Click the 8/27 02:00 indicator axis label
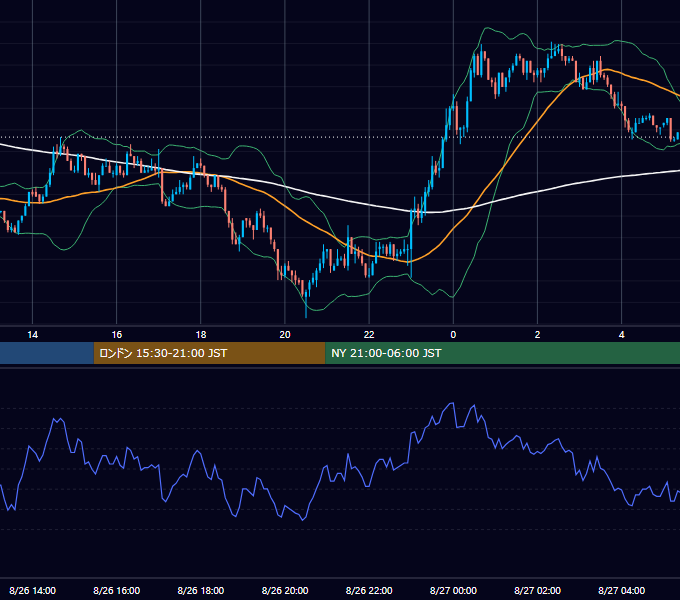 [x=537, y=591]
